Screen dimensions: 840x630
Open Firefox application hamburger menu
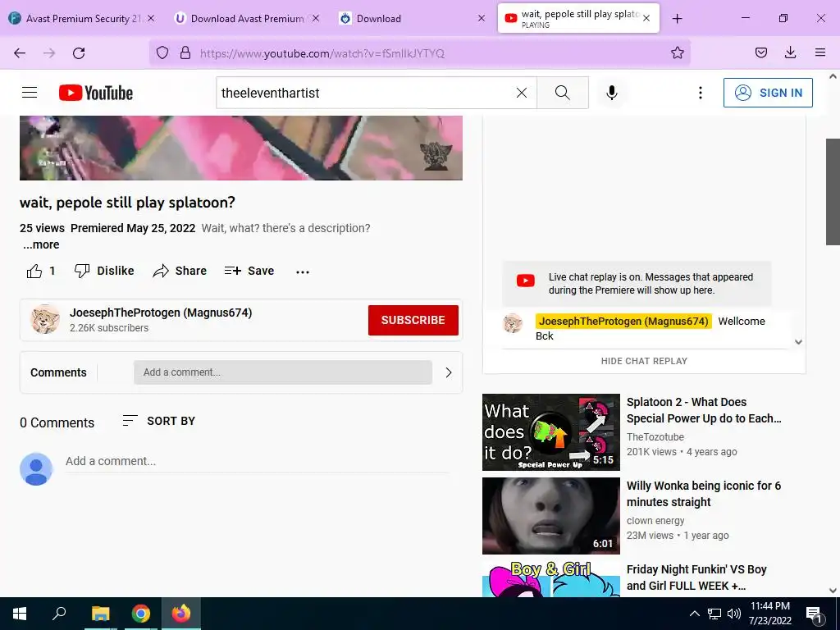point(819,52)
